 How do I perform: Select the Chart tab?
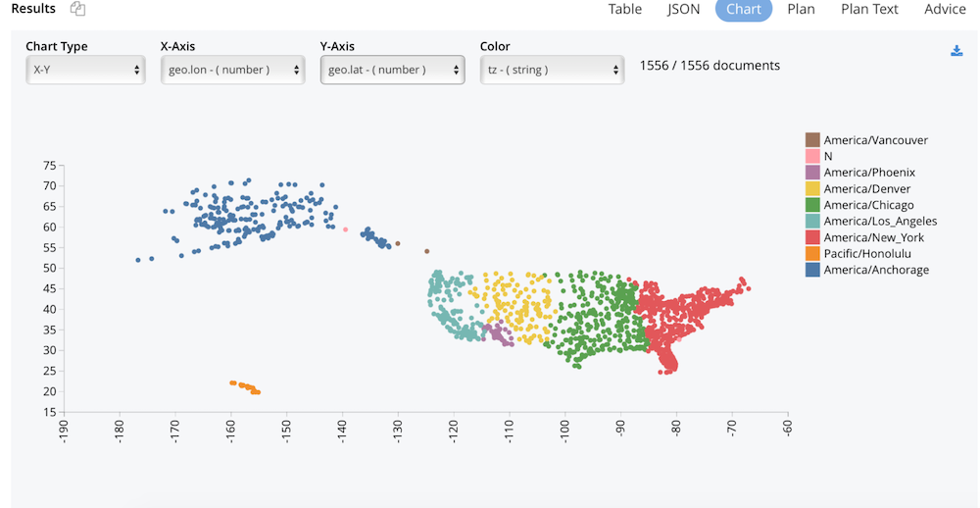[744, 10]
